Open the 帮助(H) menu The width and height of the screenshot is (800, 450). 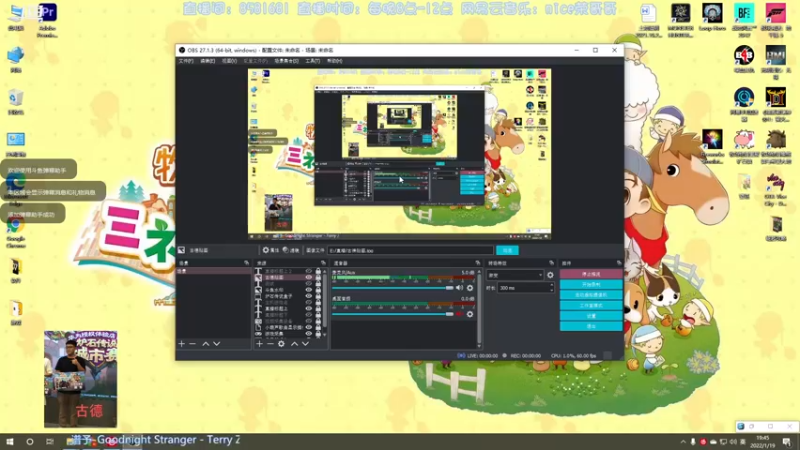click(334, 61)
